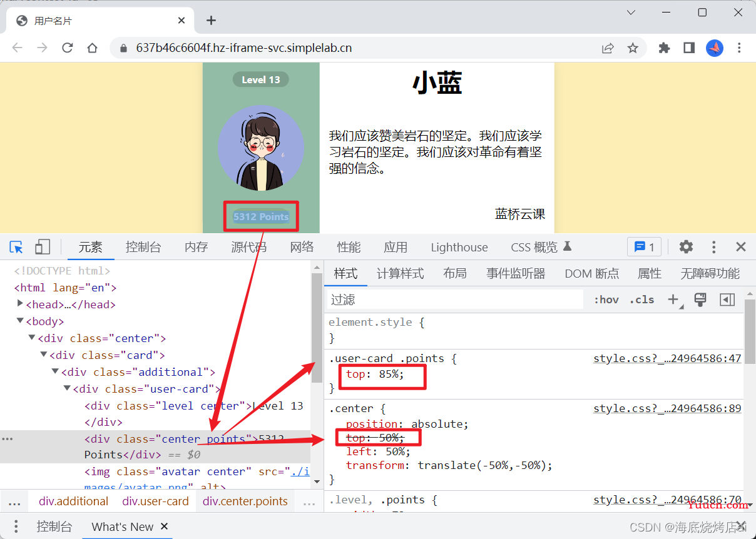Open the issues counter showing 1
This screenshot has height=539, width=756.
point(644,247)
